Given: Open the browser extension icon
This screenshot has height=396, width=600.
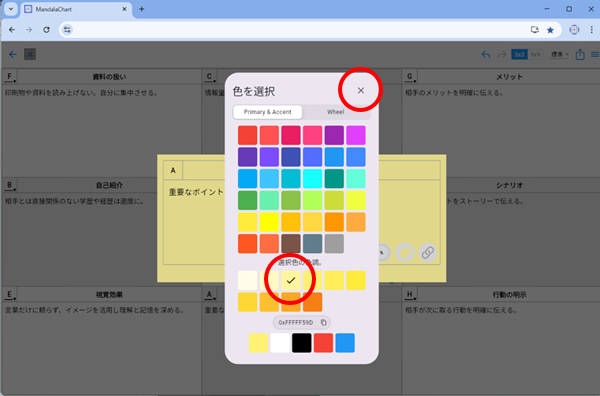Looking at the screenshot, I should click(574, 29).
